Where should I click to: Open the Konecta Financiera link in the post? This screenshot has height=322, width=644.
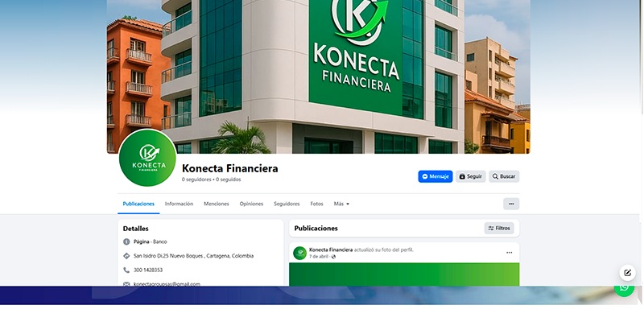click(x=331, y=250)
